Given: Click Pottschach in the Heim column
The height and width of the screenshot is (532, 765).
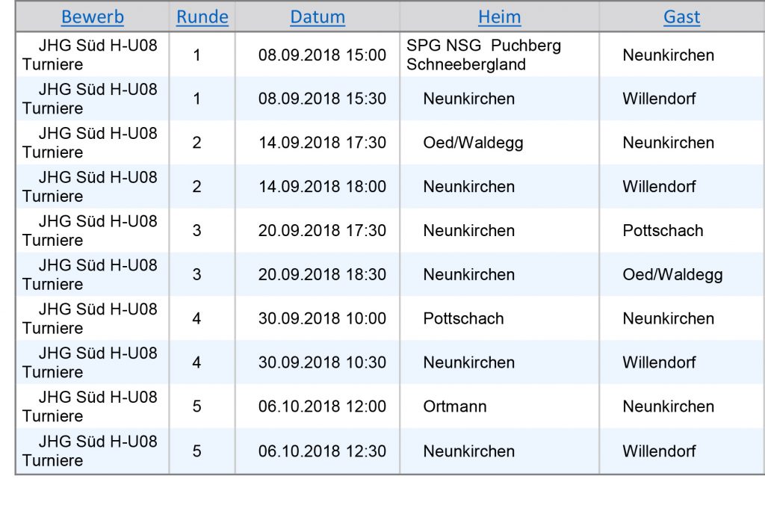Looking at the screenshot, I should click(463, 319).
